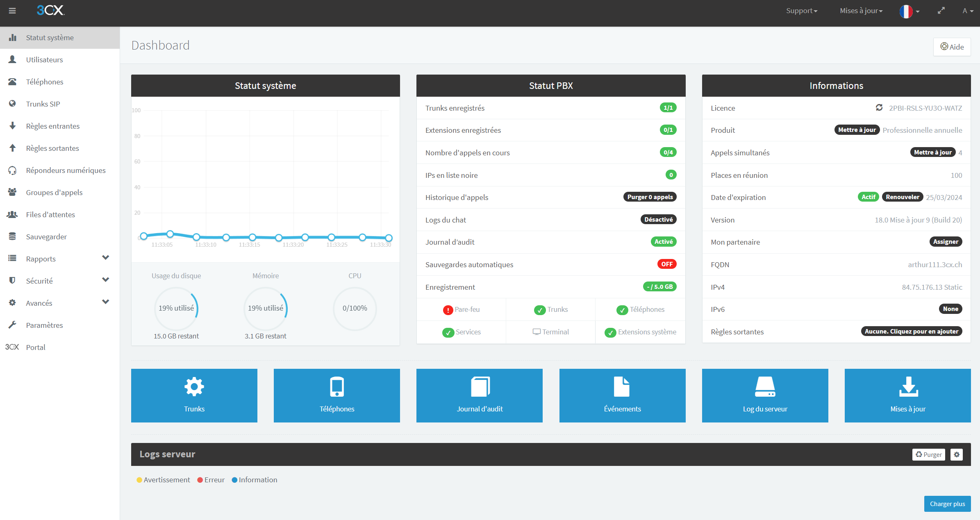Click Purger 0 appels button
The width and height of the screenshot is (980, 520).
click(x=650, y=197)
